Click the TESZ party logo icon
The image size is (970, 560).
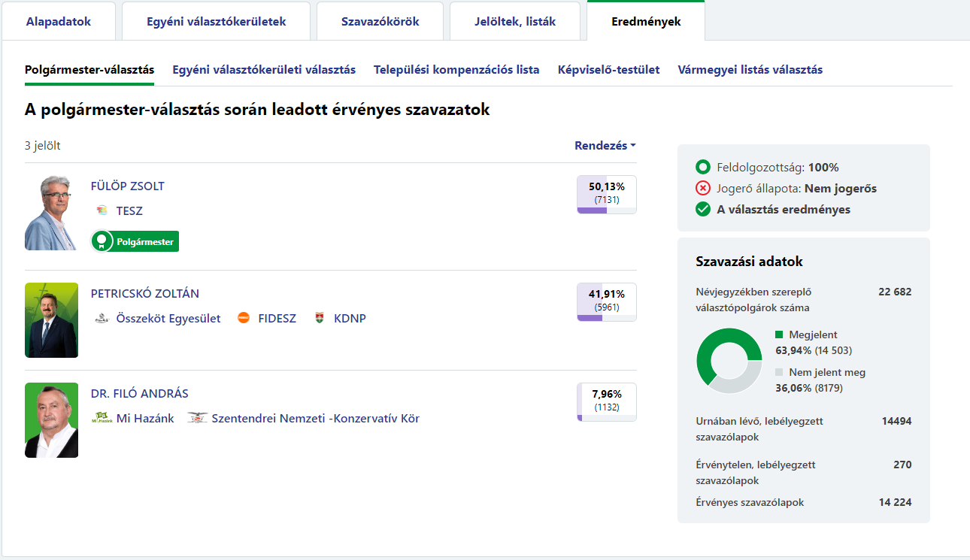pos(102,211)
